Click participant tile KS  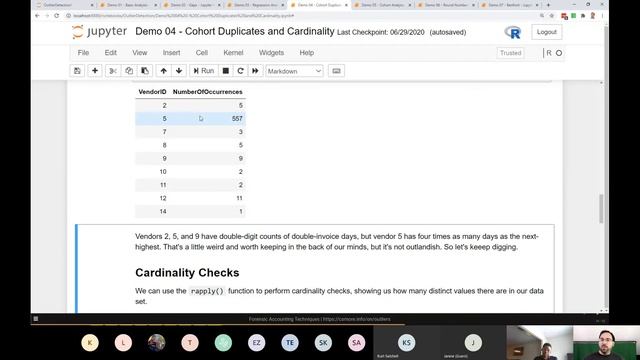pyautogui.click(x=407, y=343)
